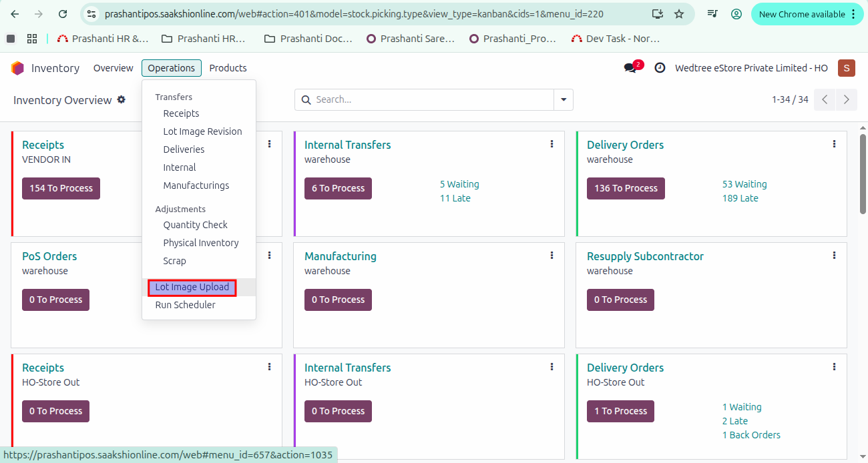Open the activities clock icon
Image resolution: width=868 pixels, height=463 pixels.
click(x=660, y=68)
